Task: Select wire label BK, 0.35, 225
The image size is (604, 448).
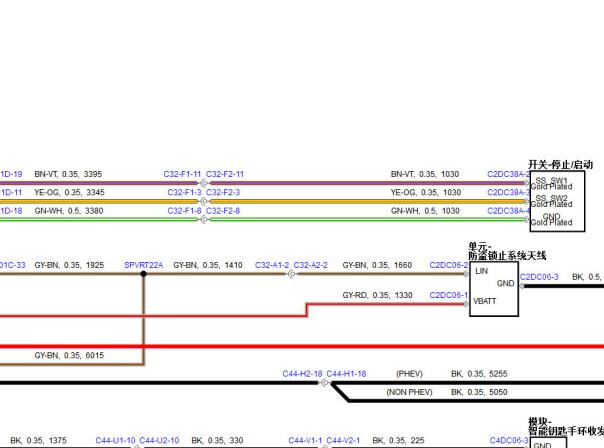Action: click(x=398, y=440)
